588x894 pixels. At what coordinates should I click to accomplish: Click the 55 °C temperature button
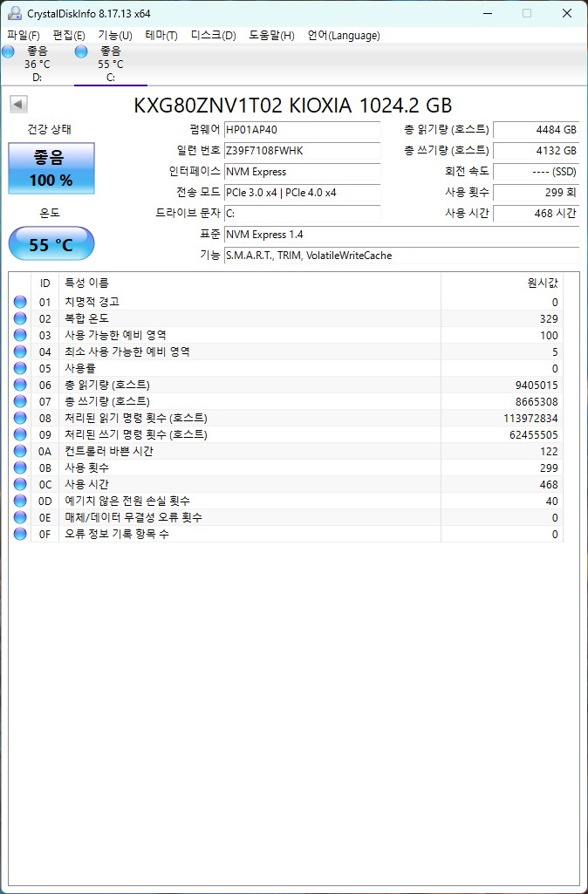51,243
